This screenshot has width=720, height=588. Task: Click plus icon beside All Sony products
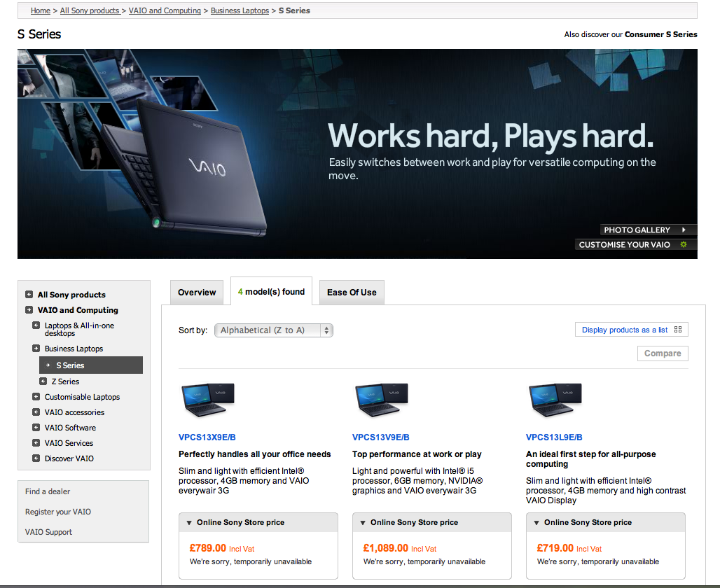click(29, 294)
